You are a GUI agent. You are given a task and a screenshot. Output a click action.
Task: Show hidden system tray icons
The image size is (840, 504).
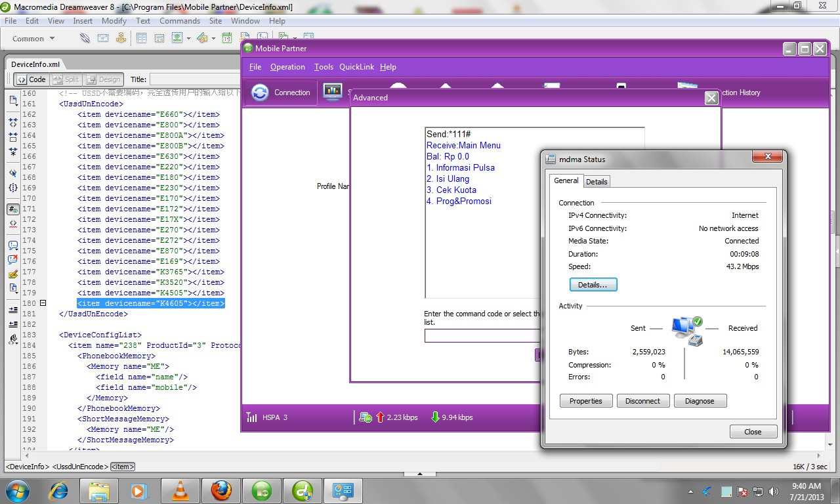tap(690, 491)
